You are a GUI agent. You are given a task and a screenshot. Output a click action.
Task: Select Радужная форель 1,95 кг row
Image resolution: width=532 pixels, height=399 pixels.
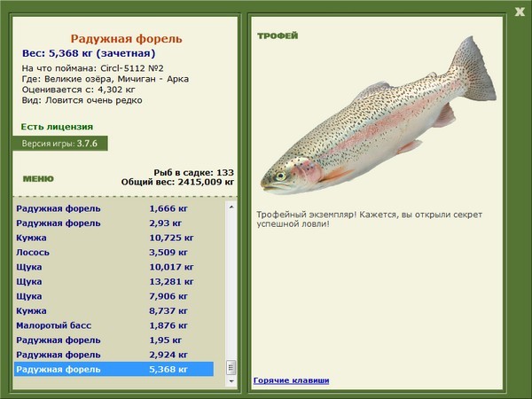(x=113, y=340)
